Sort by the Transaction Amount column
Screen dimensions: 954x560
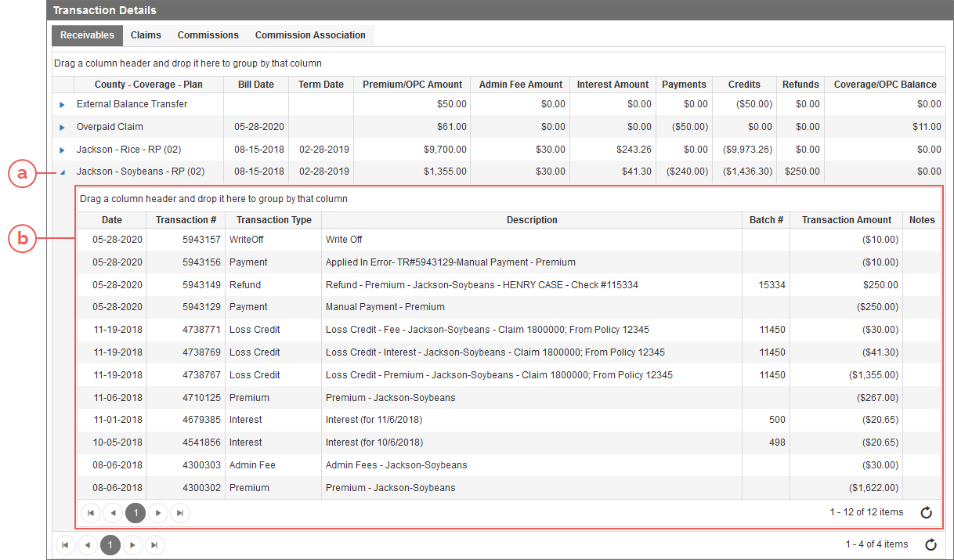point(846,219)
